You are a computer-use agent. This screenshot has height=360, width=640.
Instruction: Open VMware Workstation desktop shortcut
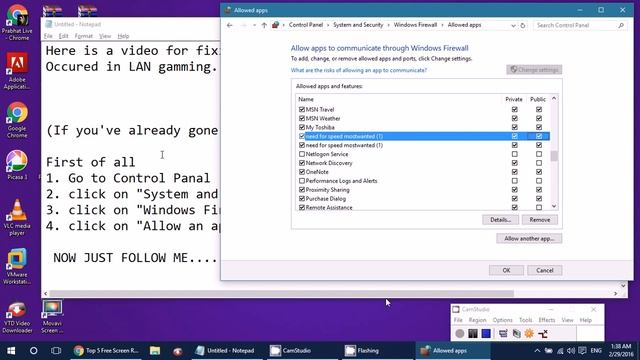pyautogui.click(x=17, y=267)
